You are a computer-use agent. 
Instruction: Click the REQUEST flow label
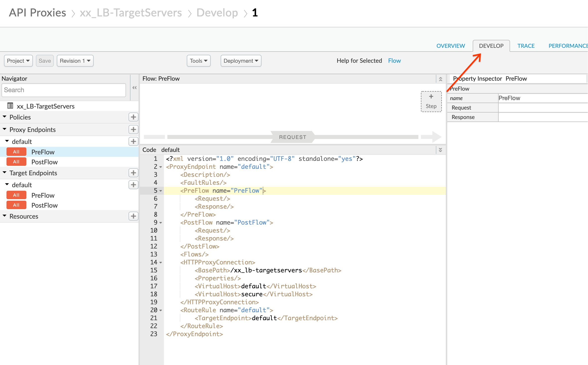coord(293,137)
